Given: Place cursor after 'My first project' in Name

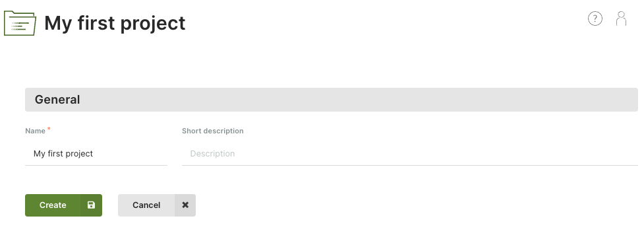Looking at the screenshot, I should pyautogui.click(x=94, y=154).
